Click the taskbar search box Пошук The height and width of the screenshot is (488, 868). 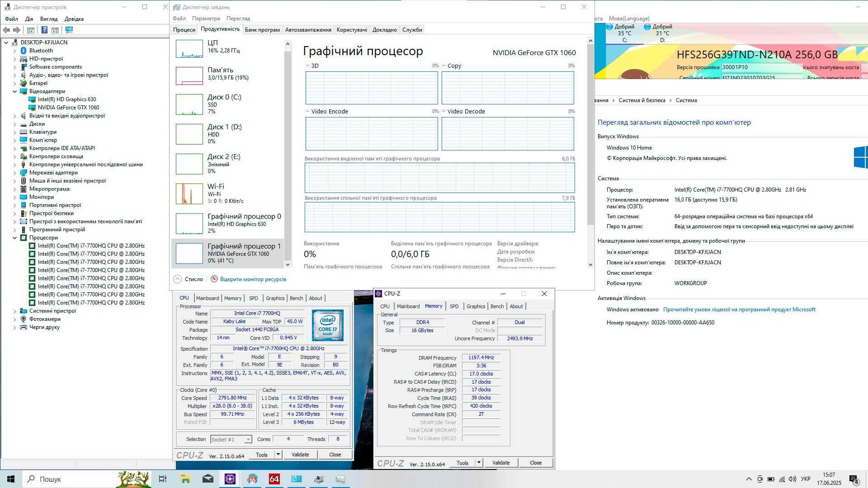68,479
